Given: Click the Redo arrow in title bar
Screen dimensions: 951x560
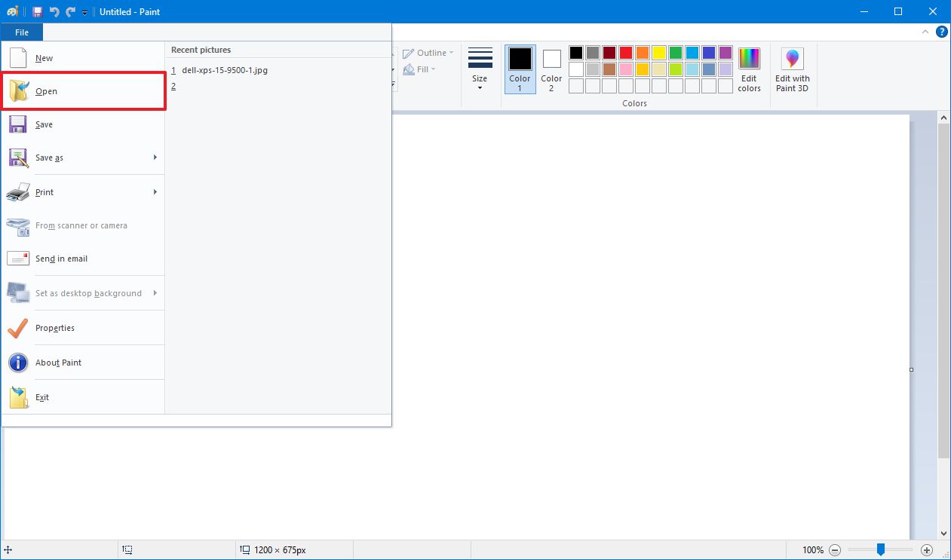Looking at the screenshot, I should (70, 12).
